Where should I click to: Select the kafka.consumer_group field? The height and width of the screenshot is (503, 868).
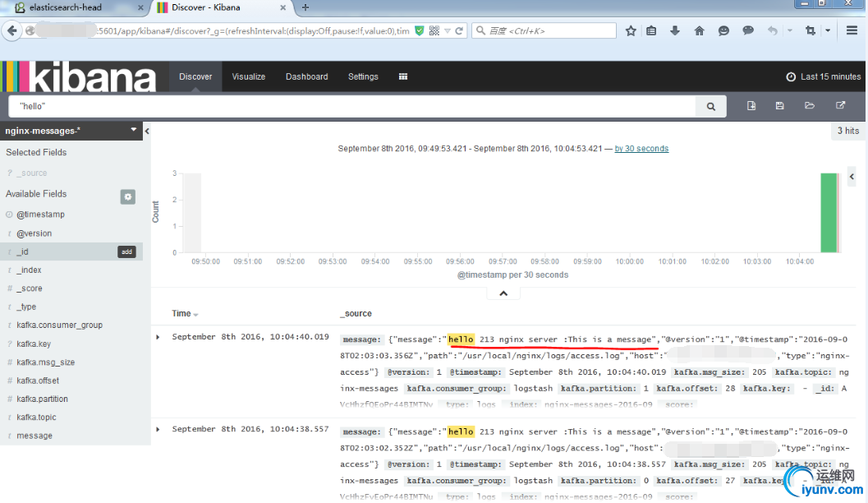[59, 325]
